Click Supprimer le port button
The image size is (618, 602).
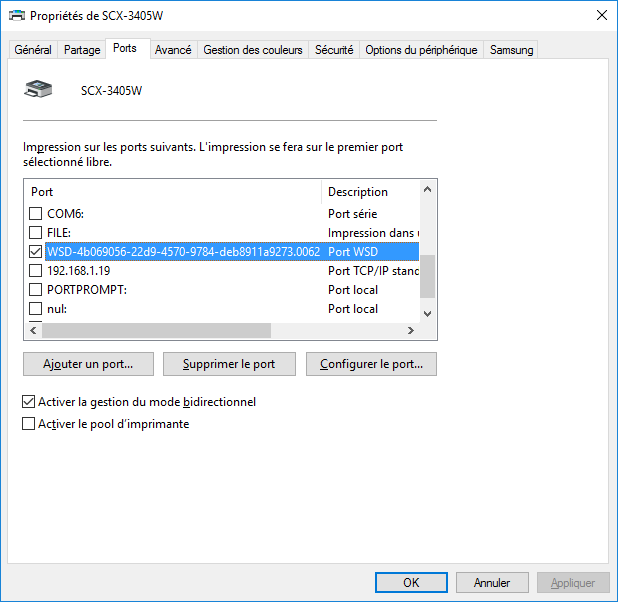click(x=229, y=364)
